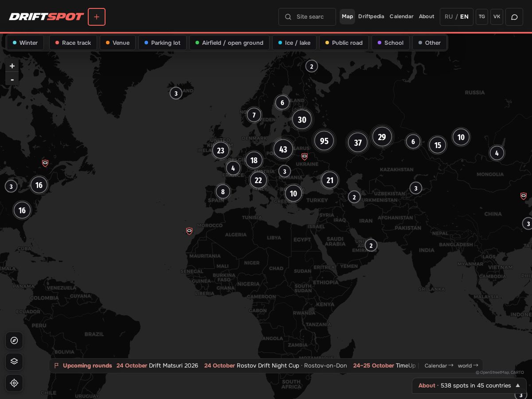Viewport: 532px width, 399px height.
Task: Switch language to EN
Action: pyautogui.click(x=464, y=17)
